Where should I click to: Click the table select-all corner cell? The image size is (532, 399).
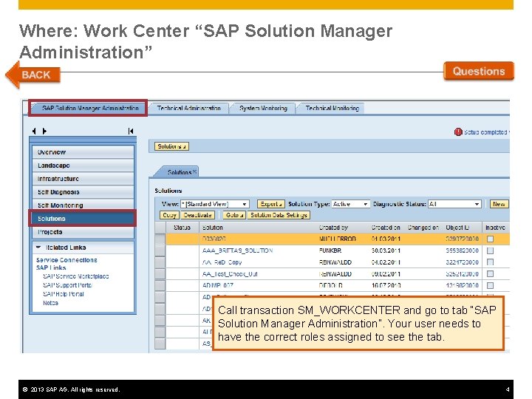point(160,228)
